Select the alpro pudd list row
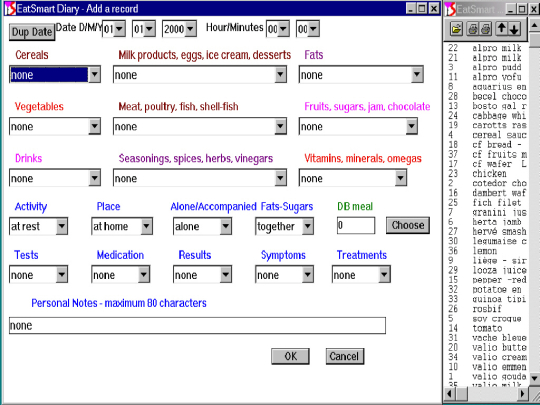This screenshot has height=405, width=540. click(486, 67)
